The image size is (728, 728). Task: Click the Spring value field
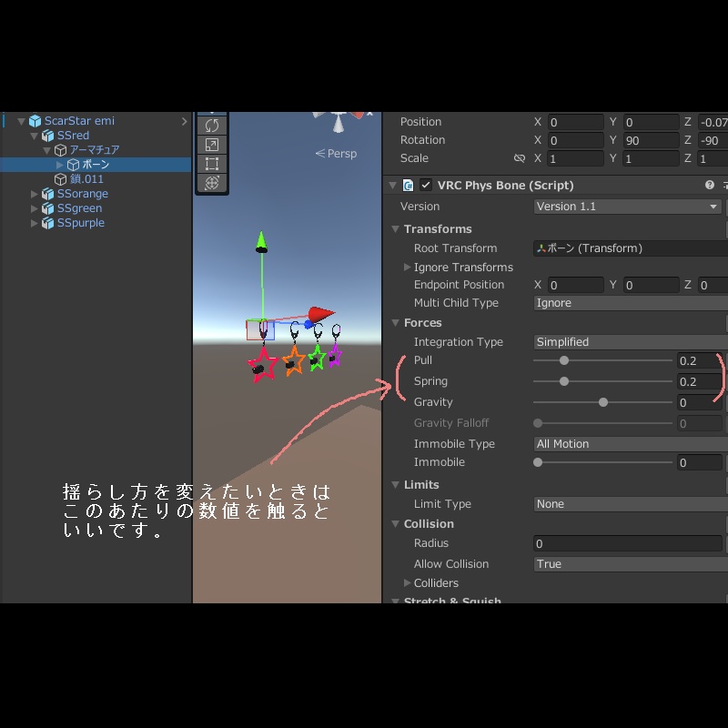tap(699, 381)
